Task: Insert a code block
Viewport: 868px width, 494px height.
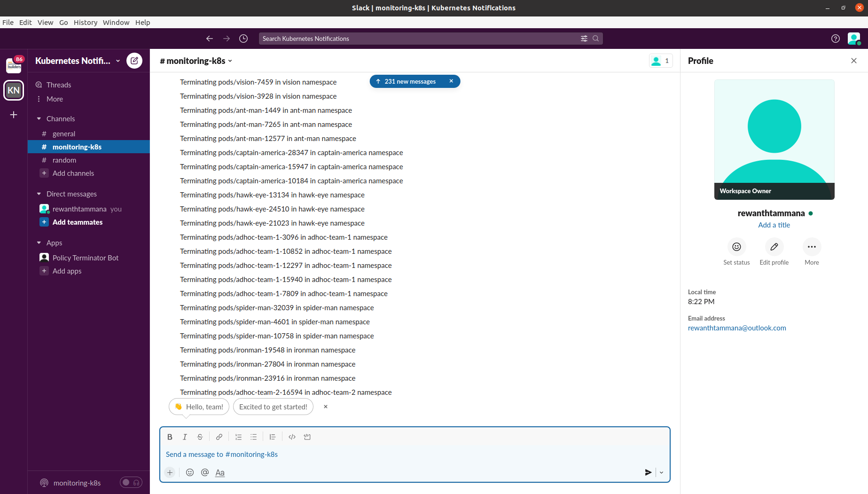Action: (x=307, y=437)
